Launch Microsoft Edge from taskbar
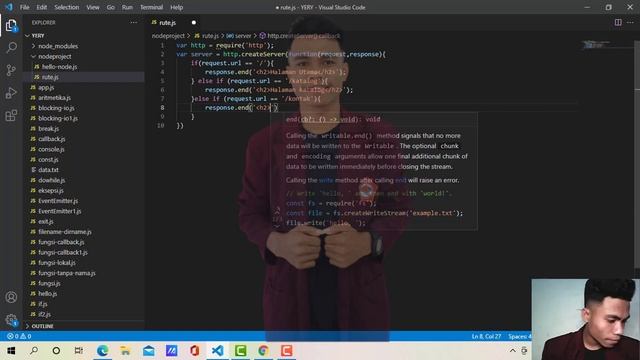Viewport: 640px width, 360px height. pyautogui.click(x=102, y=351)
